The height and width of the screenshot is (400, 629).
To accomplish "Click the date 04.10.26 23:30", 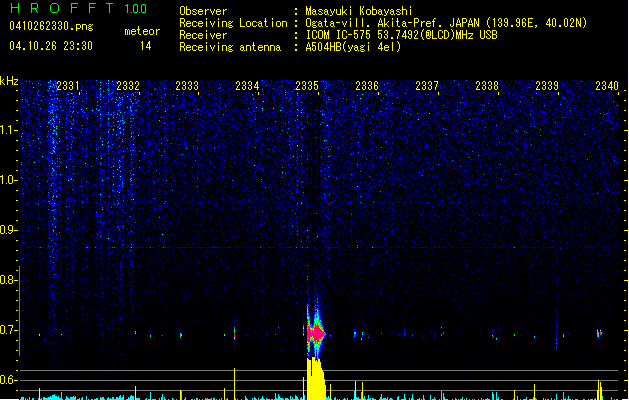I will click(x=51, y=46).
